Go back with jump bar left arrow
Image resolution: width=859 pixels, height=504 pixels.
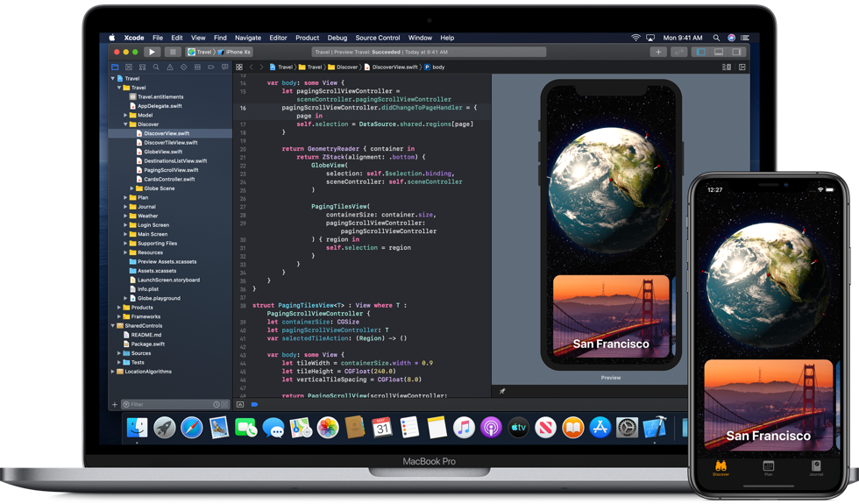click(252, 67)
